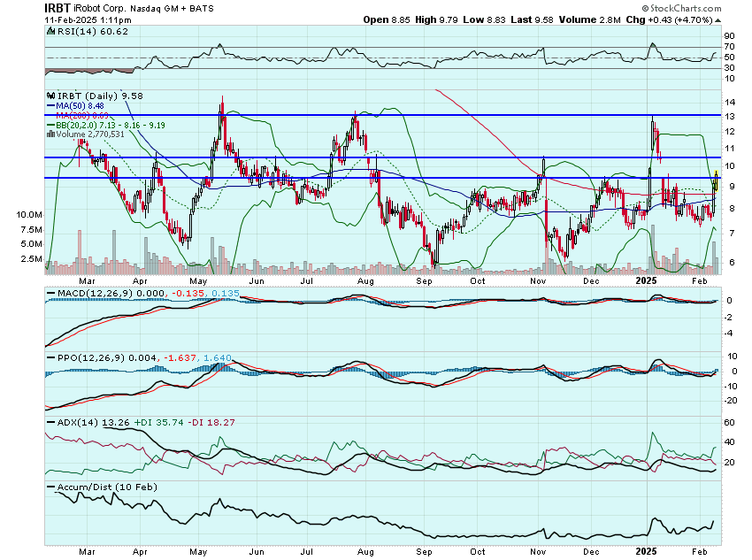This screenshot has width=752, height=560.
Task: Click the red -DI 18.27 value
Action: pos(211,422)
